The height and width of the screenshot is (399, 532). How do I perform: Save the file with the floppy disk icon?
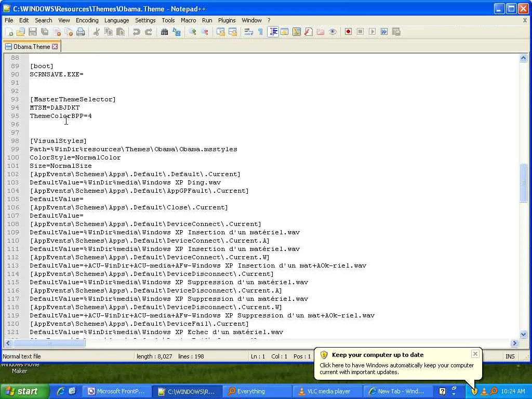33,32
